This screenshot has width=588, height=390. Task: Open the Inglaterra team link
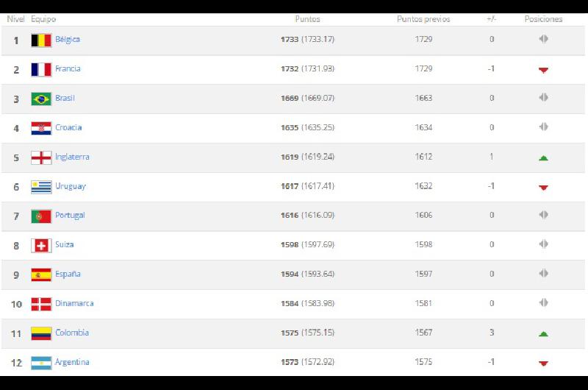click(72, 157)
